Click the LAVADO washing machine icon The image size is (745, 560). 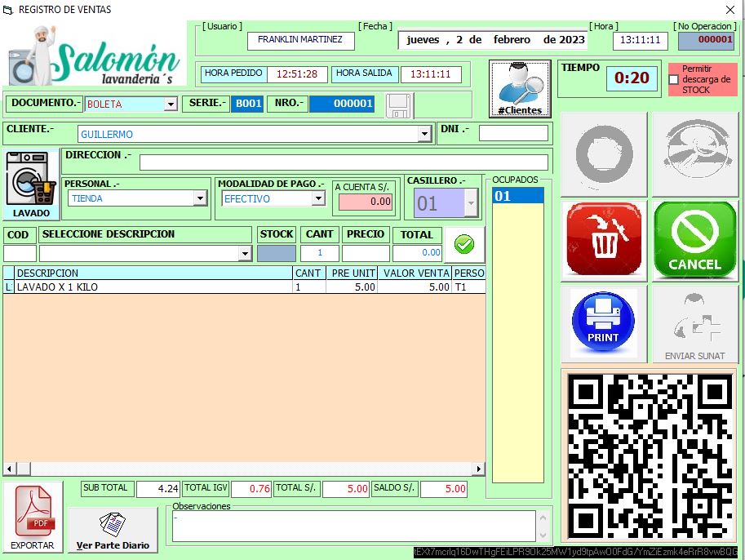pyautogui.click(x=31, y=184)
